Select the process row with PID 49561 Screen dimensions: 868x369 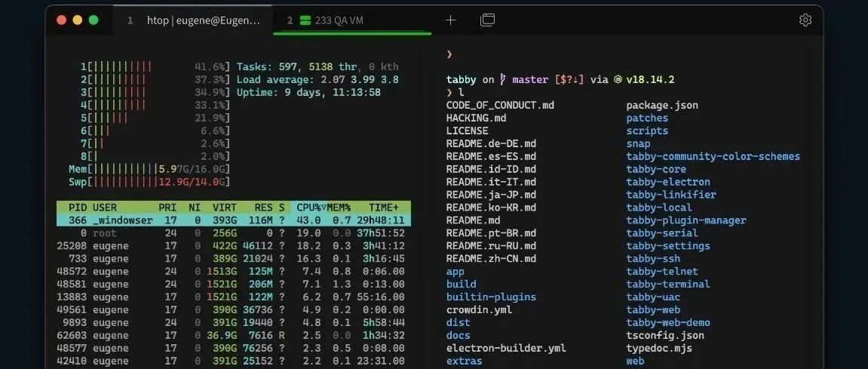point(234,309)
